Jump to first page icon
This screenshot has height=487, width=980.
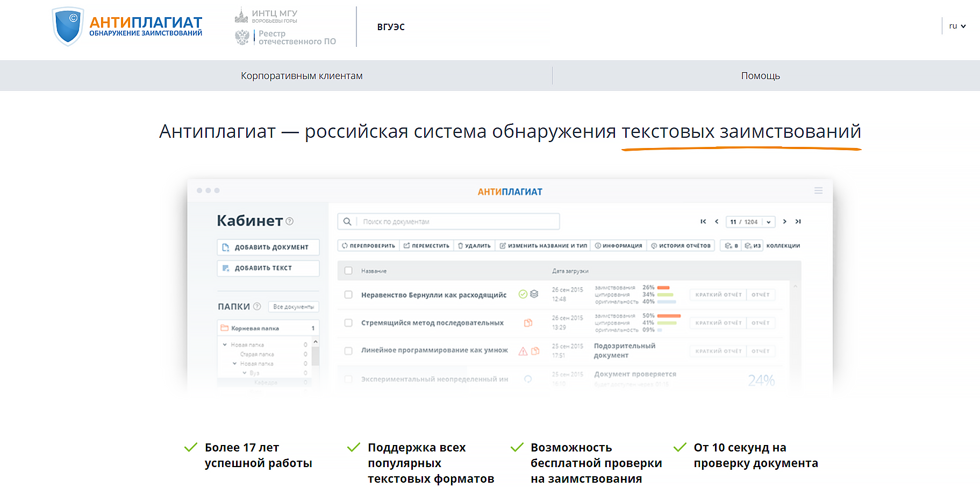[703, 221]
